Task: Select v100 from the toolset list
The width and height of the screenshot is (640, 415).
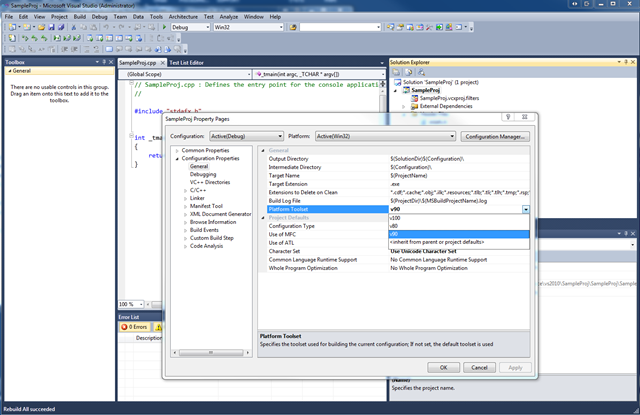Action: point(459,218)
